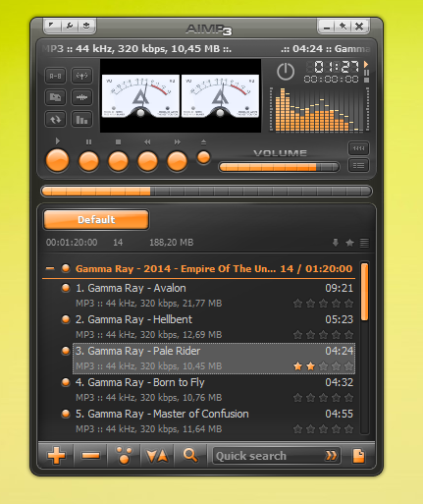Pause the current track
Viewport: 423px width, 504px height.
click(88, 161)
